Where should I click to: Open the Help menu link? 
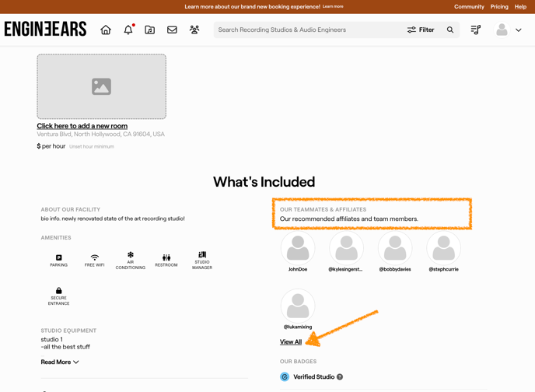point(520,6)
